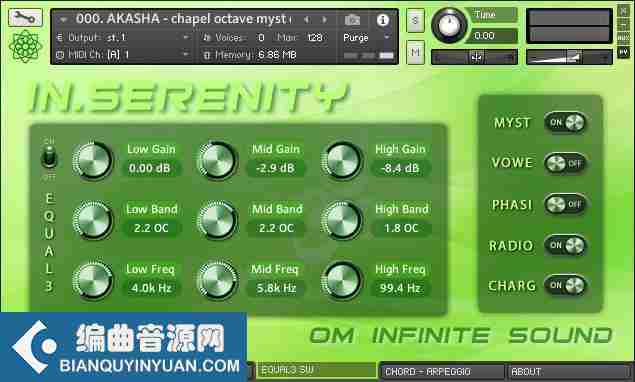635x382 pixels.
Task: Click the Mid Band knob
Action: 217,220
